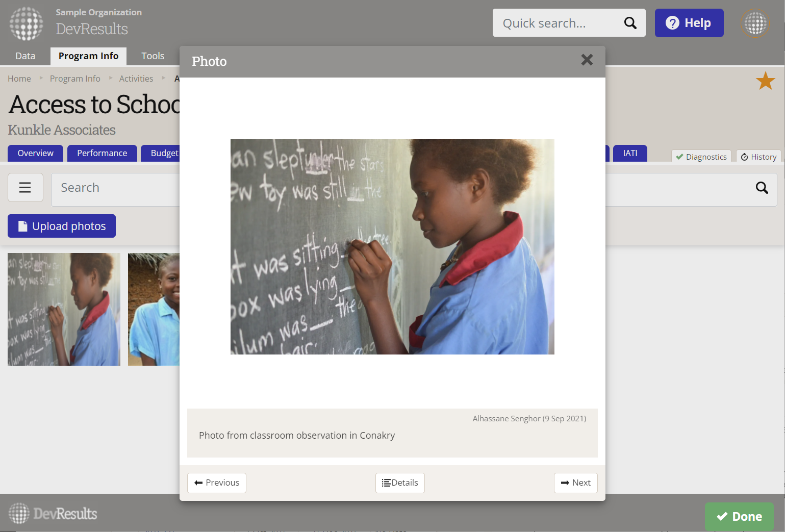Switch to the Data tab
This screenshot has height=532, width=785.
(26, 56)
